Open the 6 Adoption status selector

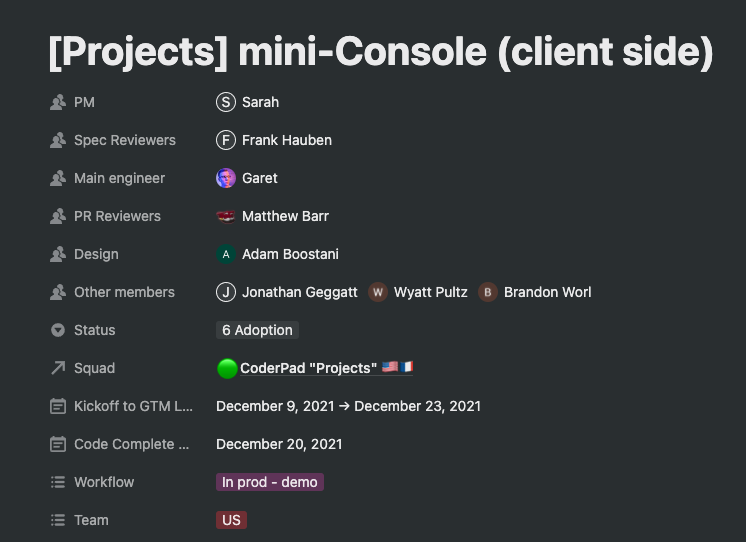point(257,330)
